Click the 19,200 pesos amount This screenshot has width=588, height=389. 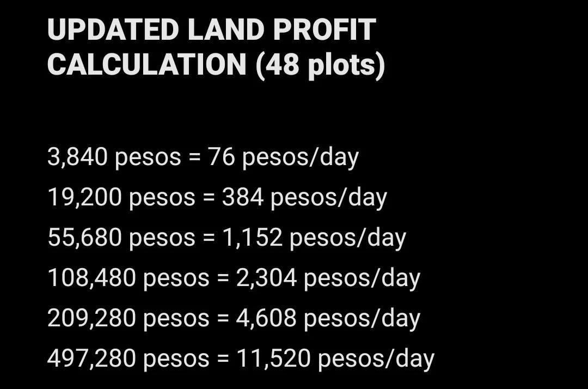121,197
